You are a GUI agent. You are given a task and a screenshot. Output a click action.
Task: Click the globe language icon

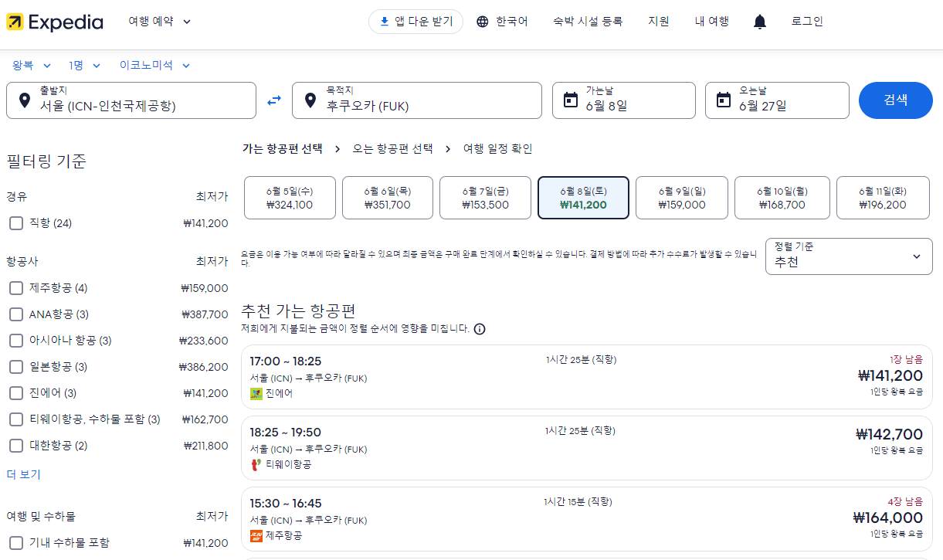click(483, 22)
